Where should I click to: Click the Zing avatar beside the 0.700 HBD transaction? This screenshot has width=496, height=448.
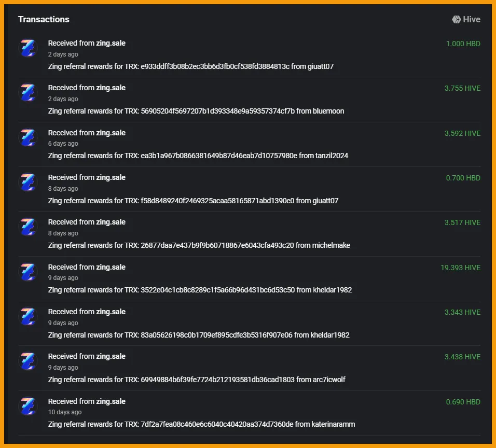(28, 182)
